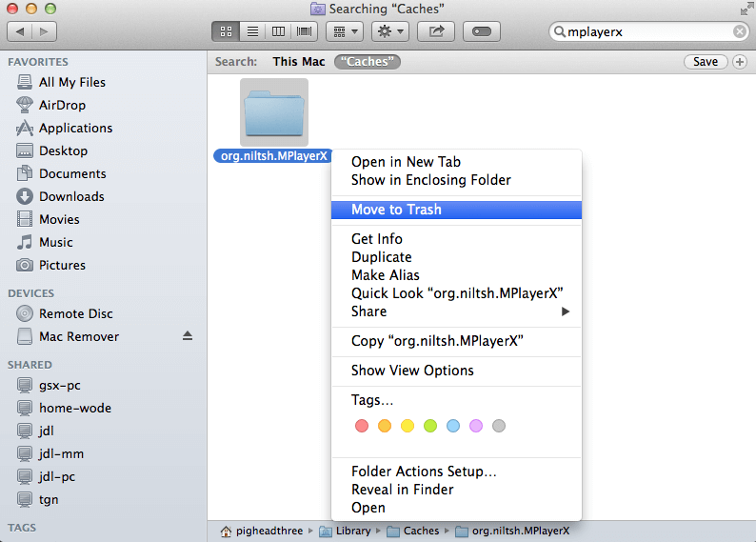Apply the blue tag color
Screen dimensions: 756x542
(453, 426)
